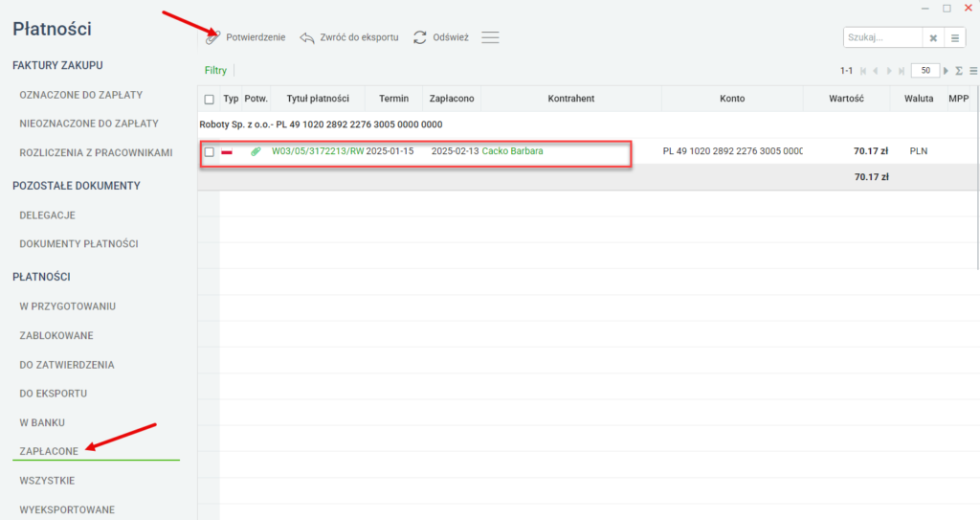Minimize the window
The height and width of the screenshot is (520, 980).
pos(925,8)
